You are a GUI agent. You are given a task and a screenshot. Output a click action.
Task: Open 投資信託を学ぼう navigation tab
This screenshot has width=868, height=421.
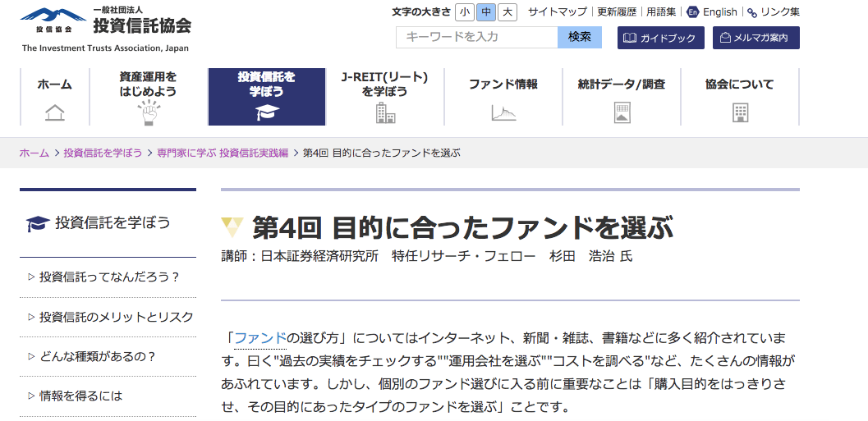267,97
